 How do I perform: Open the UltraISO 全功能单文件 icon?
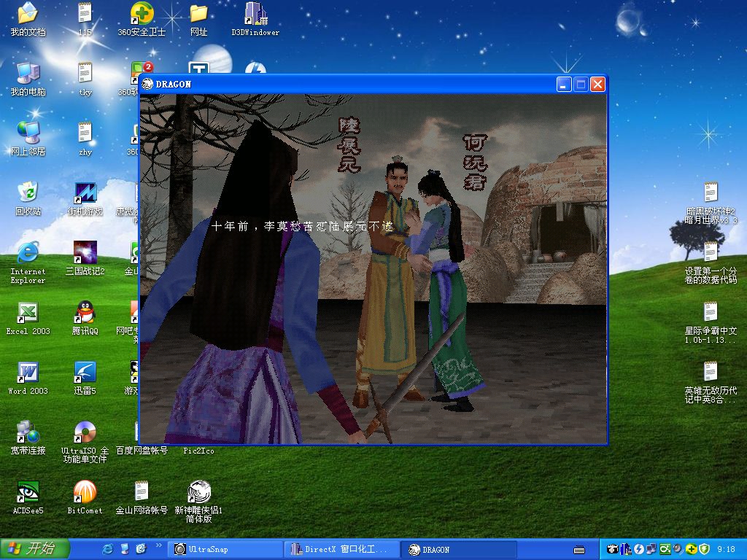(85, 432)
